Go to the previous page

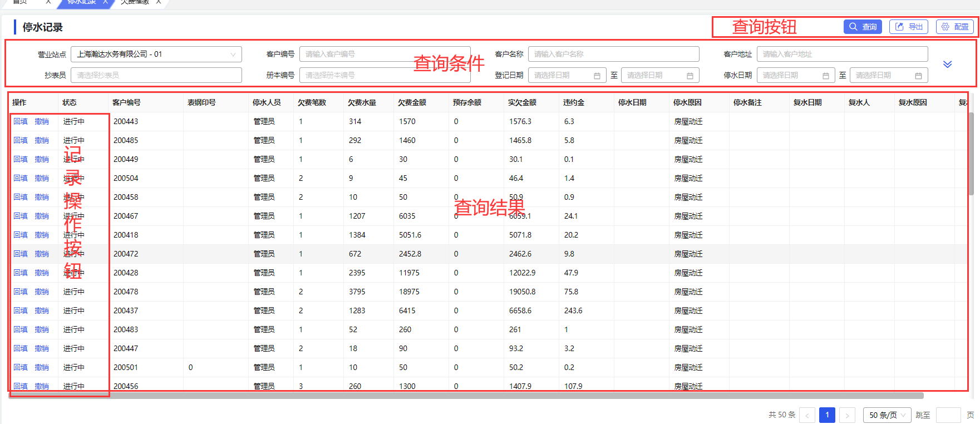(807, 415)
